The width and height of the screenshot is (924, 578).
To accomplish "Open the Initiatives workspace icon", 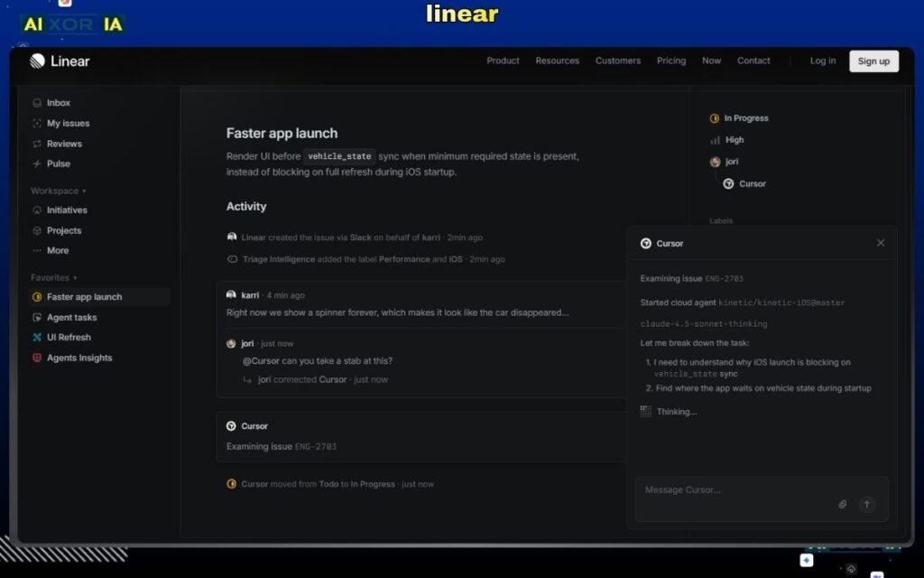I will [37, 210].
